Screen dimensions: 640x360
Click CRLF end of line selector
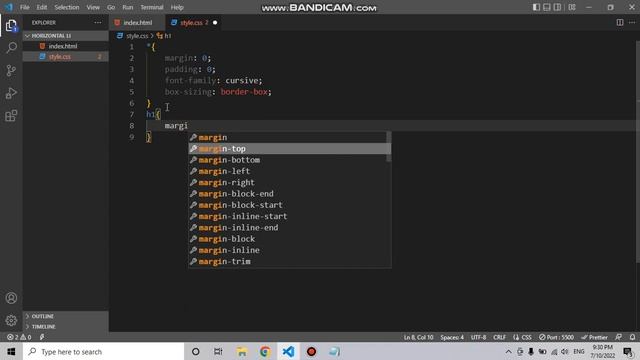(499, 337)
